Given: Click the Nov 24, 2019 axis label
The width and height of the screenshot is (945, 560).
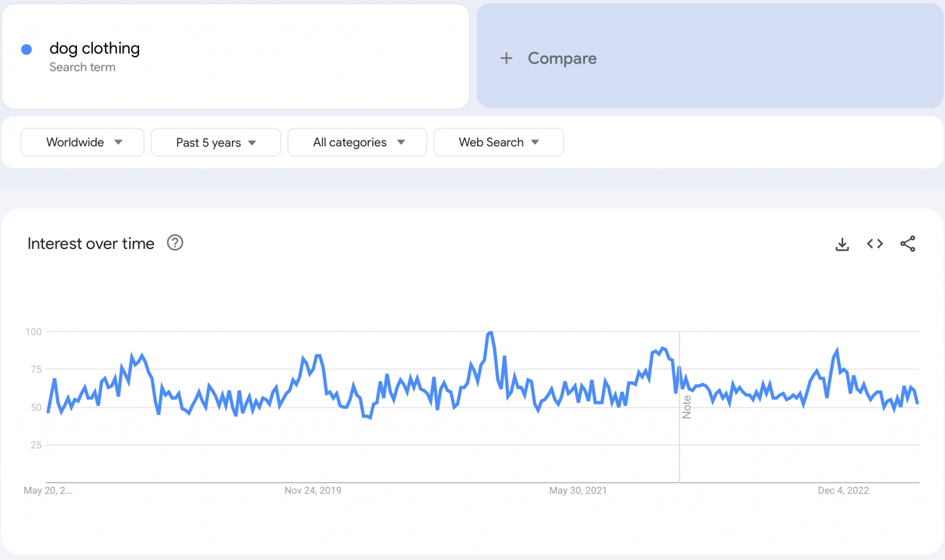Looking at the screenshot, I should (313, 491).
